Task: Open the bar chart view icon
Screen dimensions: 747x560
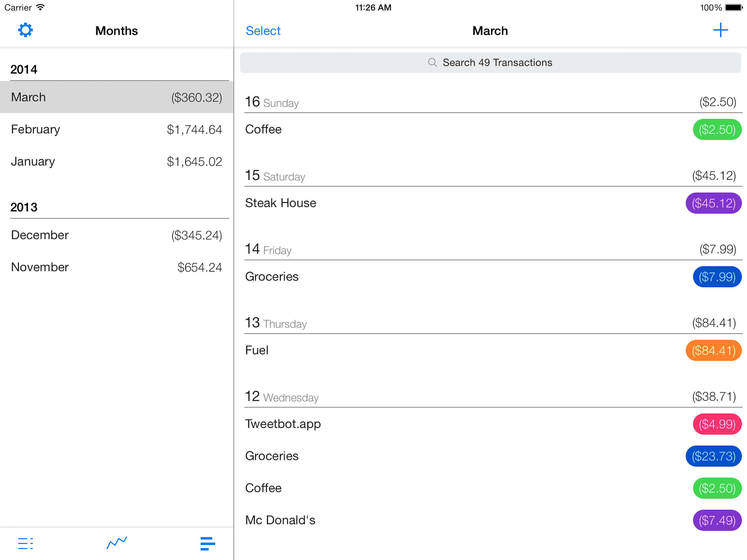Action: pos(207,543)
